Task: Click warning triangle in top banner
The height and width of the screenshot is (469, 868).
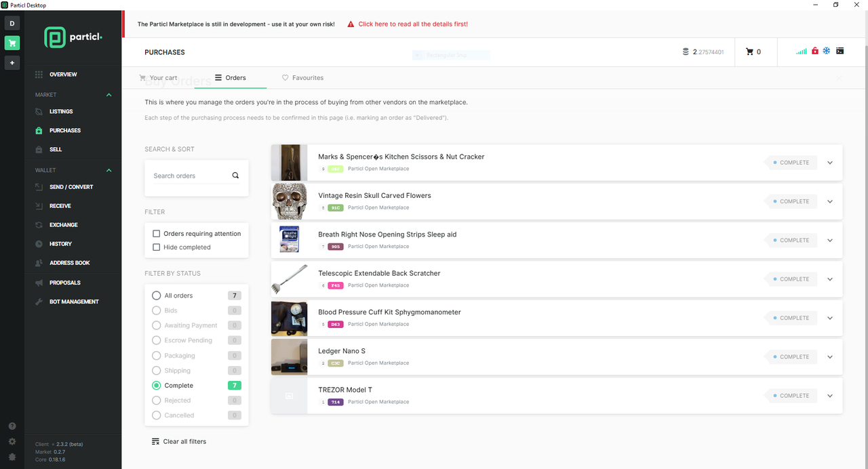Action: (351, 24)
